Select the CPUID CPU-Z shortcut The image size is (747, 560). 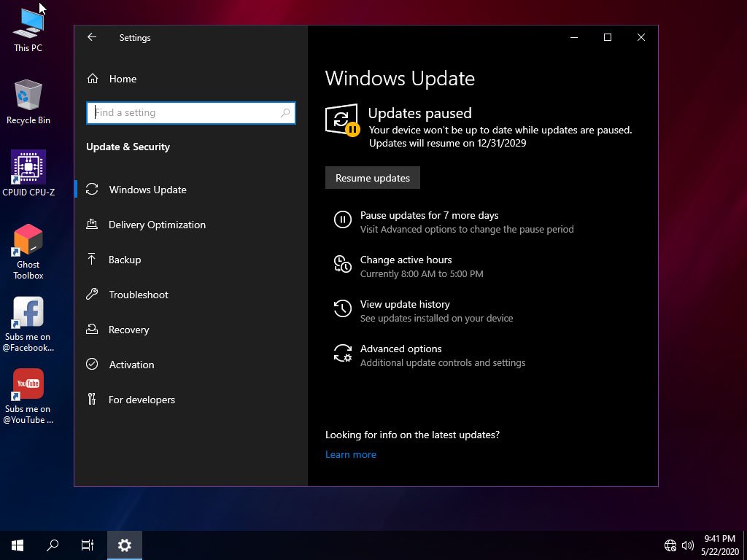pos(28,174)
